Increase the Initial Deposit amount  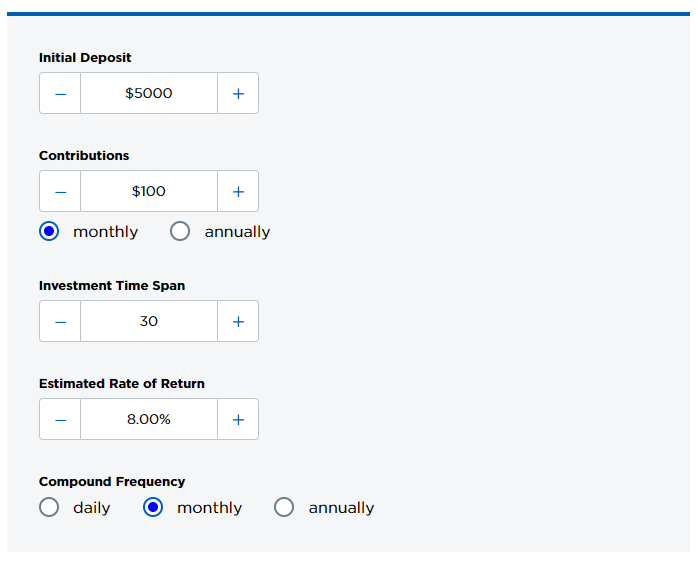point(238,93)
